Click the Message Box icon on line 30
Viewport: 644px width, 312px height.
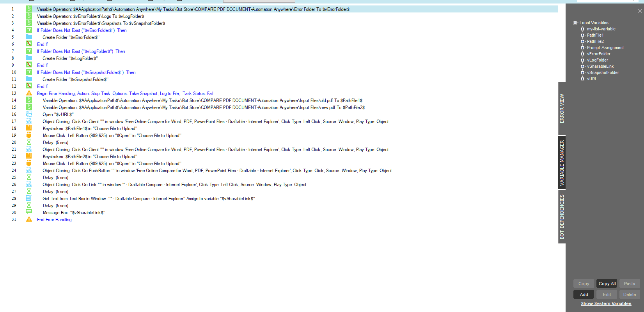[29, 212]
